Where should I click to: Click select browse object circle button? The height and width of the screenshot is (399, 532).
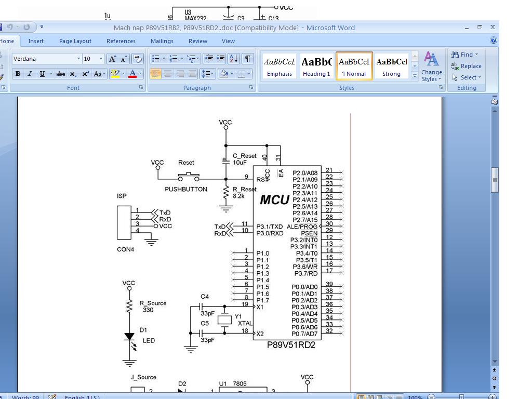click(495, 378)
